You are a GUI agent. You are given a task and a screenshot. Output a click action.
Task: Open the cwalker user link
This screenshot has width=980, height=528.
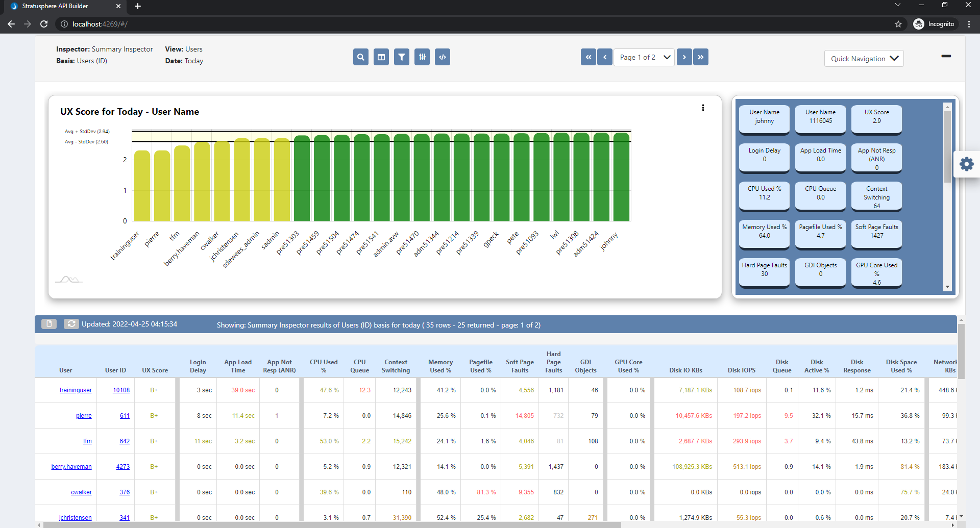81,492
